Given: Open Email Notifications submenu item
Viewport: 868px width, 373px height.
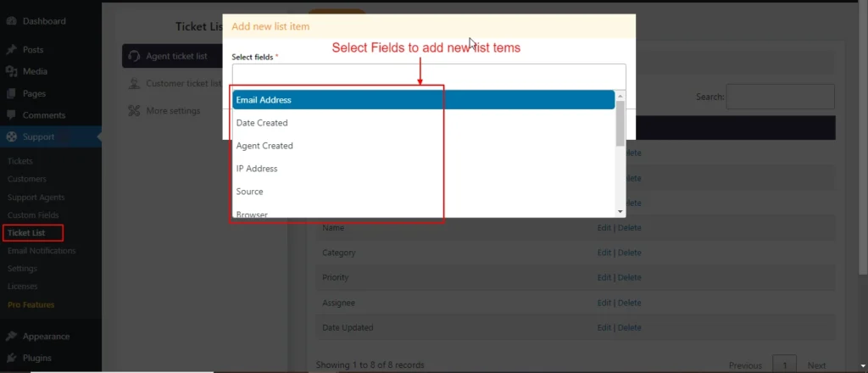Looking at the screenshot, I should pyautogui.click(x=42, y=251).
